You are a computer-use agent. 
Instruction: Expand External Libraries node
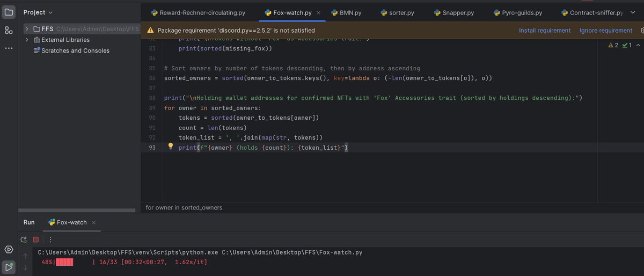27,40
